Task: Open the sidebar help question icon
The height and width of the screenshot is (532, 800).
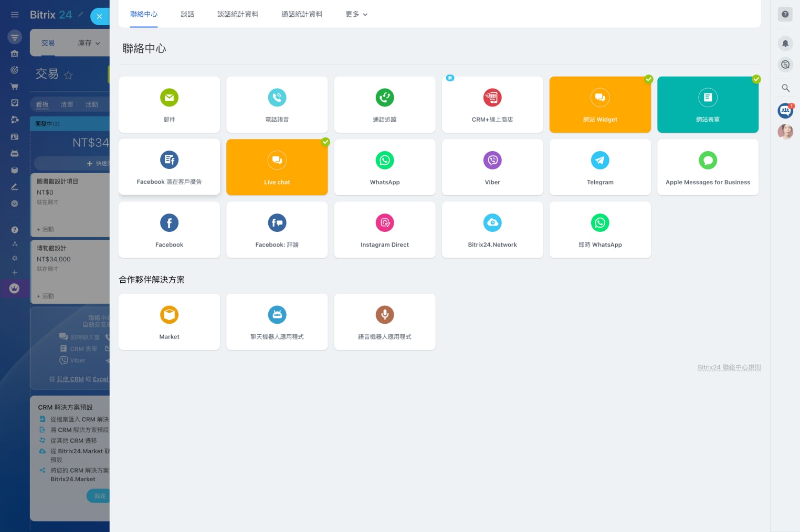Action: click(15, 230)
